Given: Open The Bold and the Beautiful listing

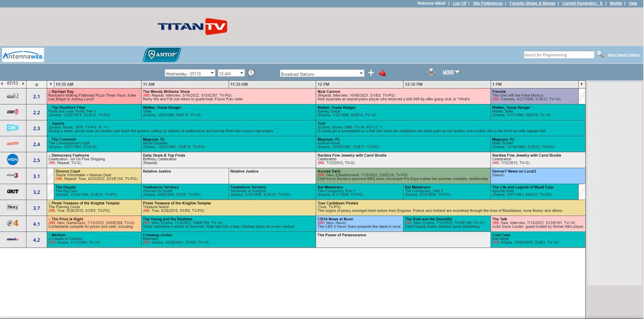Looking at the screenshot, I should click(447, 223).
